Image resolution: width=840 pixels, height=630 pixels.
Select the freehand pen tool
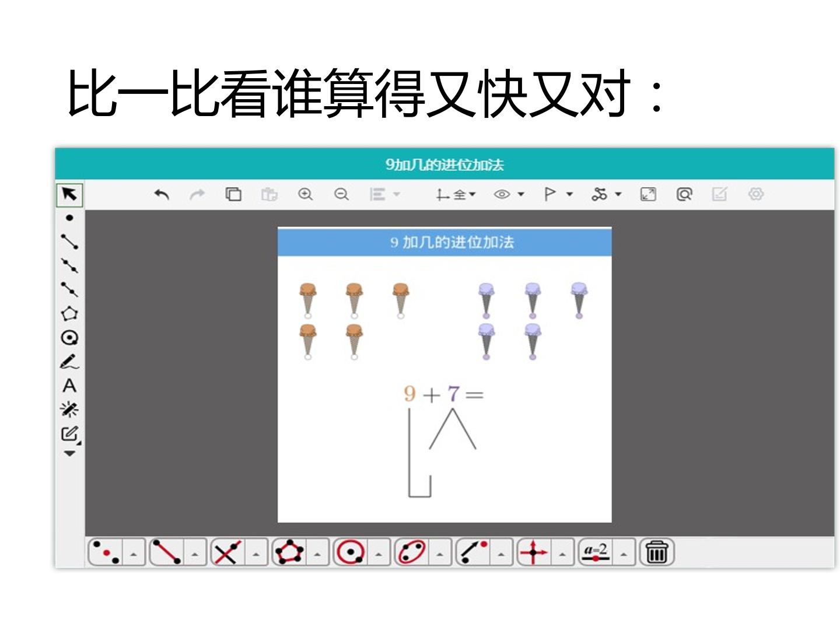pos(69,362)
